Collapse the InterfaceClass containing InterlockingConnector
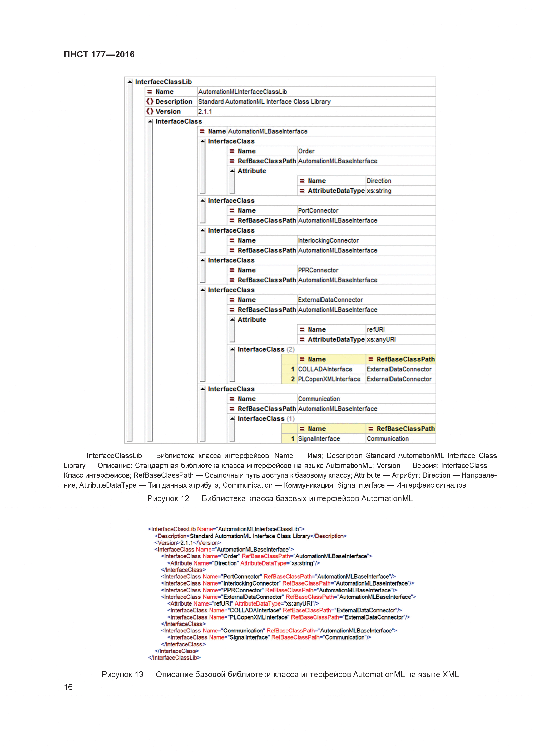Viewport: 535px width, 756px height. point(203,230)
